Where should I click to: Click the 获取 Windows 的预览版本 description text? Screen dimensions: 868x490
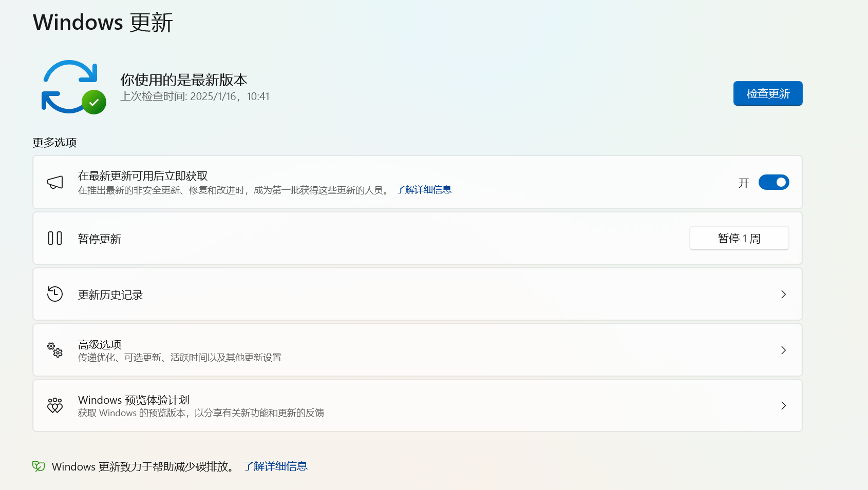coord(201,413)
